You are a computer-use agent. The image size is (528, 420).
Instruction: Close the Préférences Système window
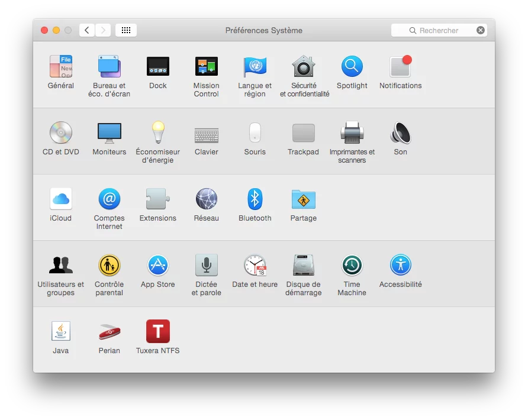[44, 30]
